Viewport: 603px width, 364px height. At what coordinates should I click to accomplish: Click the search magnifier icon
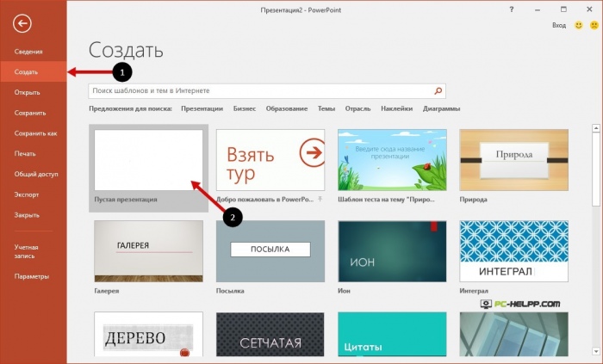pos(438,90)
